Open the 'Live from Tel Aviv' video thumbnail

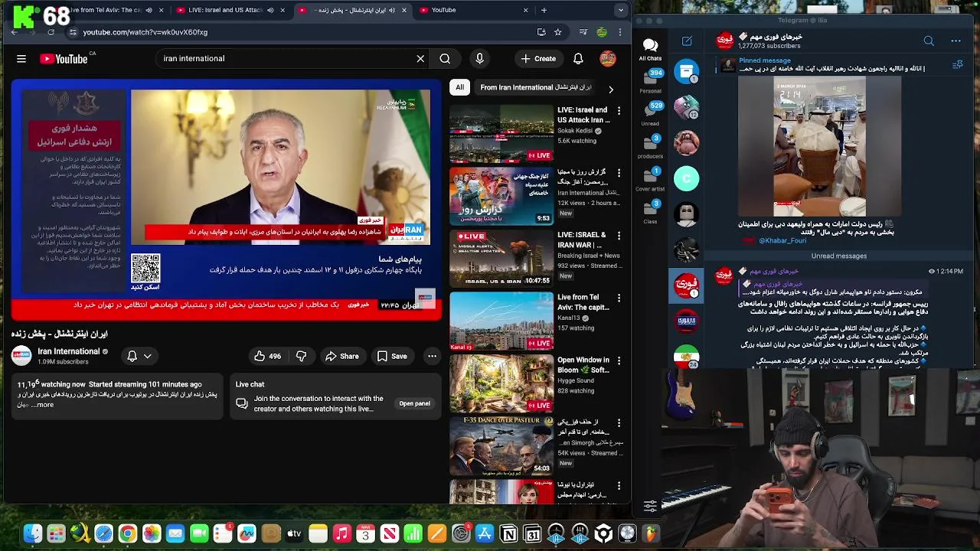click(x=501, y=320)
